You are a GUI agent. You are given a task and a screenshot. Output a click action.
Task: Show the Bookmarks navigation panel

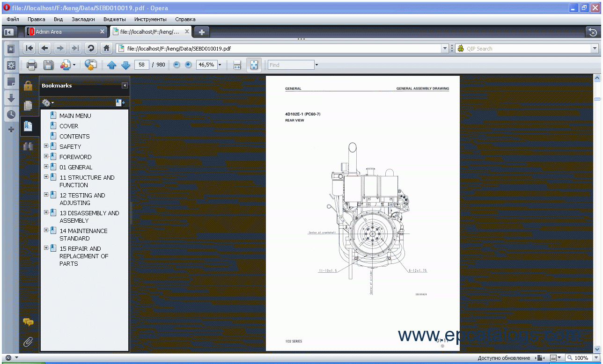pyautogui.click(x=28, y=126)
